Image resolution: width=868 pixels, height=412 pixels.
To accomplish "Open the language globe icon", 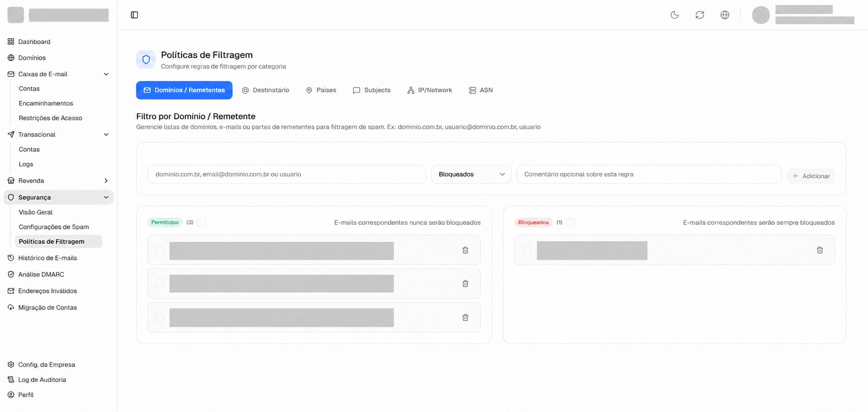I will click(725, 15).
